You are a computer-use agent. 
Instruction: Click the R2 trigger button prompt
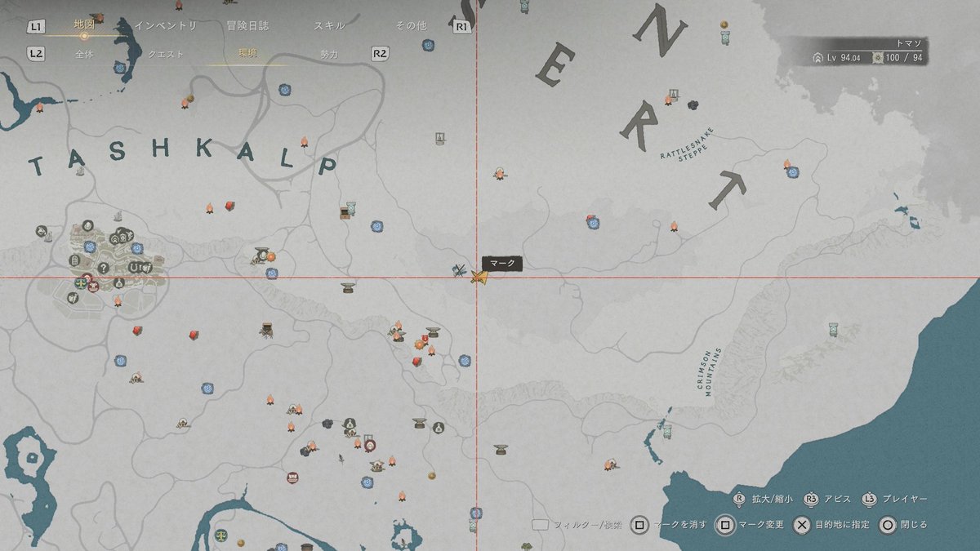(378, 54)
